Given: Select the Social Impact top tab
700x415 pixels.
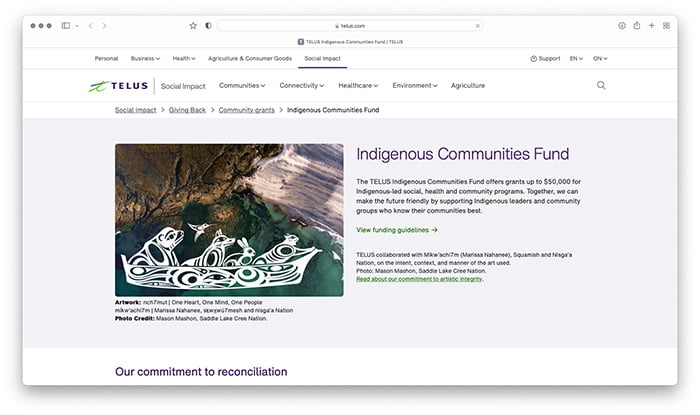Looking at the screenshot, I should [322, 58].
